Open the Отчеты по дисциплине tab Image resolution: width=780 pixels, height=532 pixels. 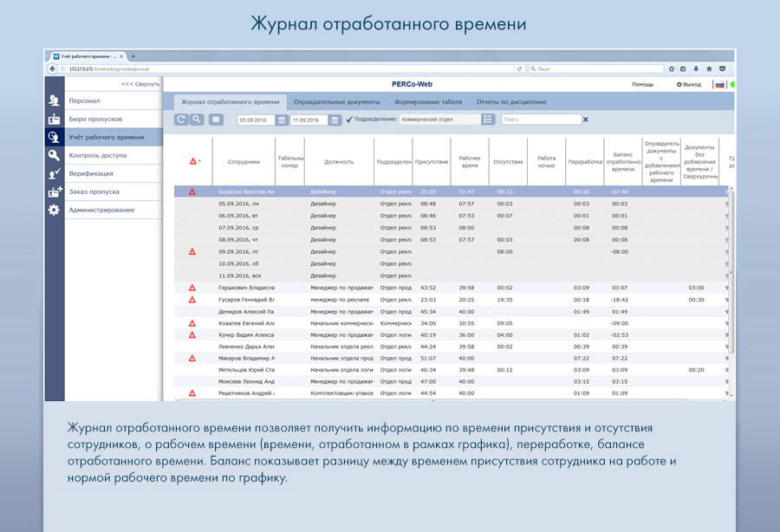pos(511,101)
